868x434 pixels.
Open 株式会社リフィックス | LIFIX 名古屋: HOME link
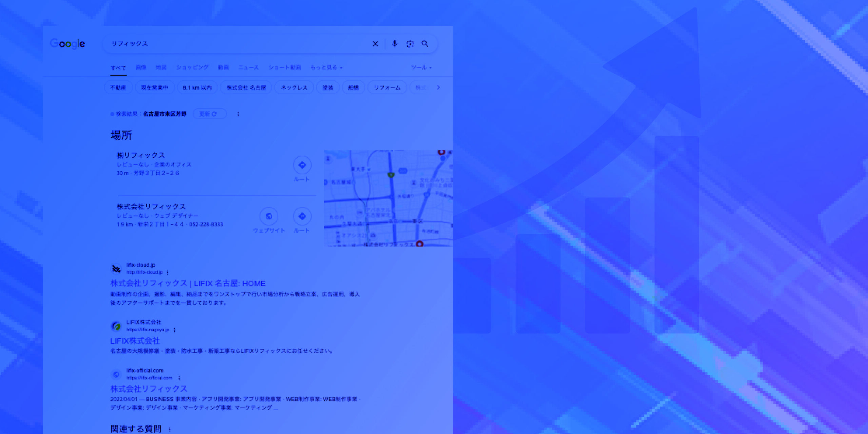point(188,283)
